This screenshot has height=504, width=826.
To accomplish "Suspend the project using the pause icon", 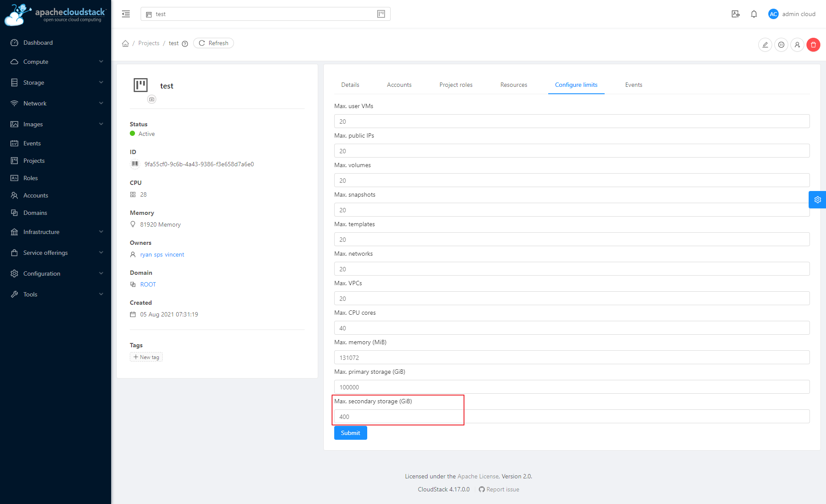I will (781, 45).
